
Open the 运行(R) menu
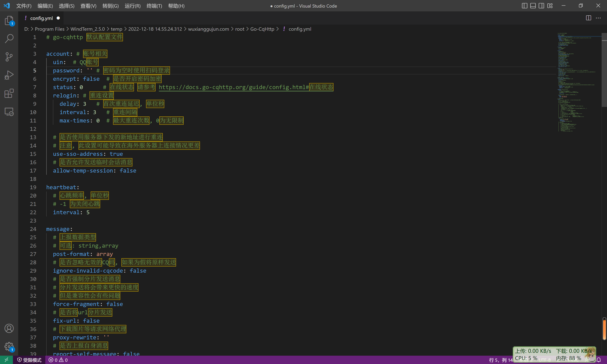132,6
